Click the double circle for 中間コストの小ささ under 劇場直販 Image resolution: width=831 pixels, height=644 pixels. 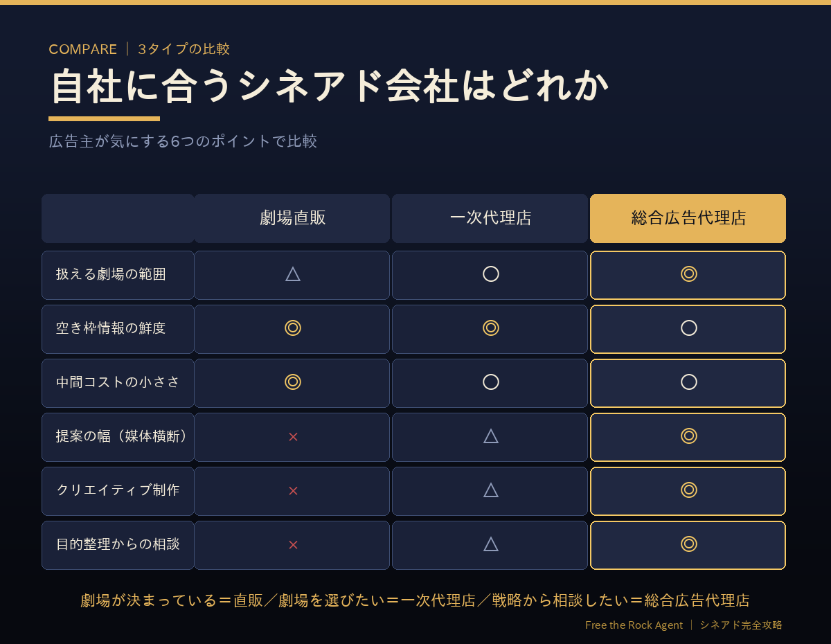point(293,382)
